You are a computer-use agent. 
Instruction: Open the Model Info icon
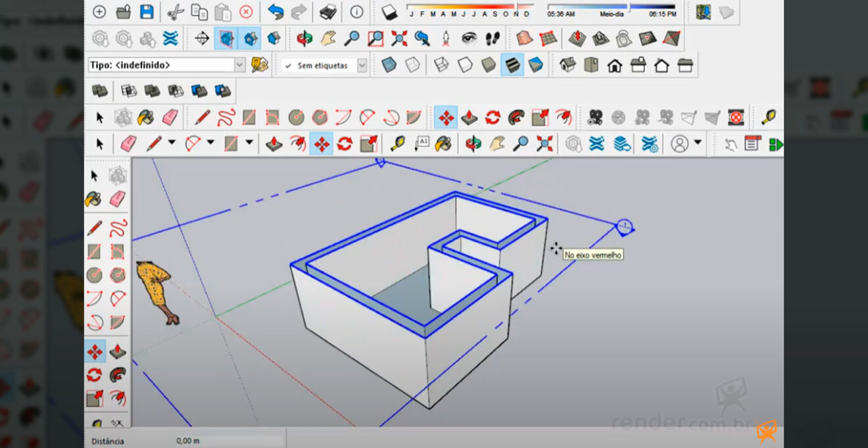(x=356, y=11)
